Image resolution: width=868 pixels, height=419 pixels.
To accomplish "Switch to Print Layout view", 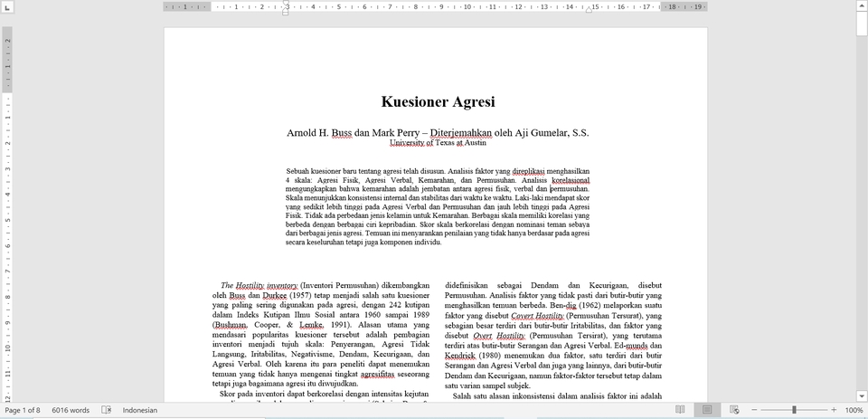I will click(707, 410).
